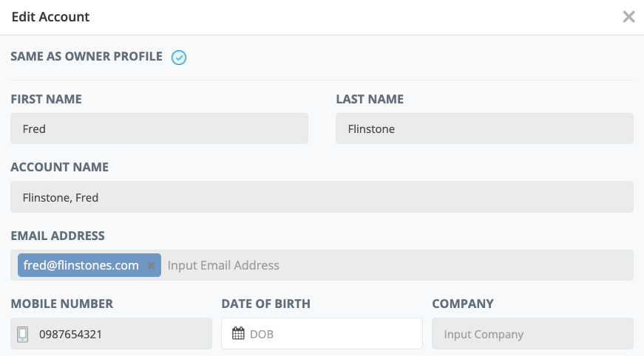Screen dimensions: 644x356
Task: Click the Date of Birth label
Action: click(x=265, y=304)
